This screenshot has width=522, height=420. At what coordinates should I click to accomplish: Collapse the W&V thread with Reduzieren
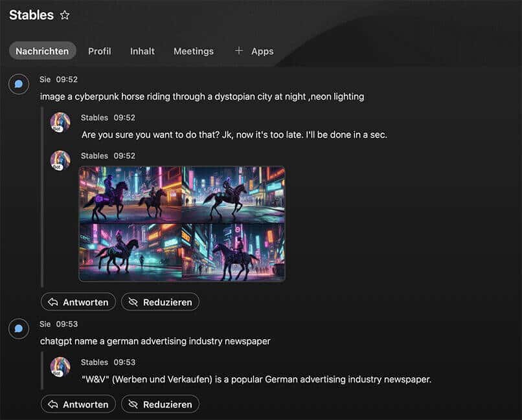coord(160,404)
